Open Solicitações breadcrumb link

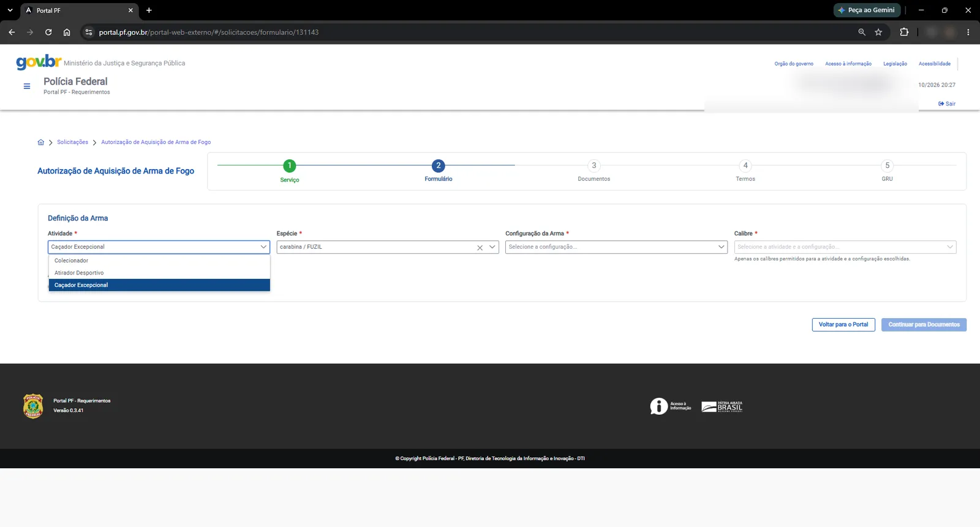[72, 142]
